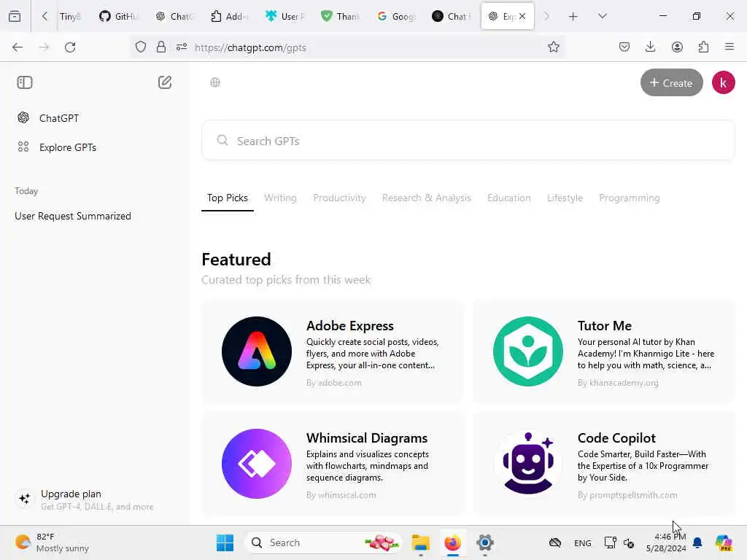Viewport: 747px width, 560px height.
Task: Open the tracking protection shield icon
Action: pyautogui.click(x=141, y=47)
